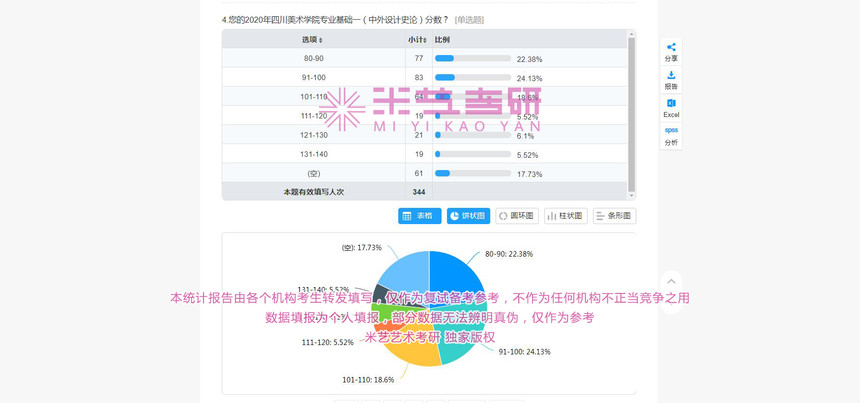Switch to 表格 table view
Screen dimensions: 860x403
pos(420,216)
